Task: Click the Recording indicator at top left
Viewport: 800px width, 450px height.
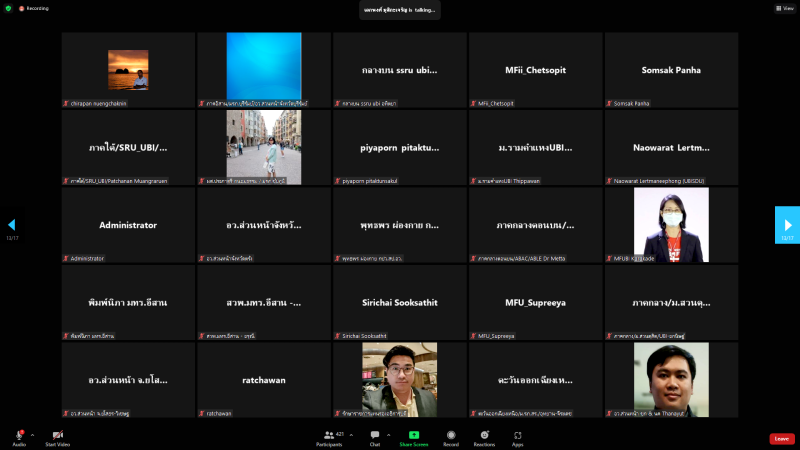Action: click(x=36, y=8)
